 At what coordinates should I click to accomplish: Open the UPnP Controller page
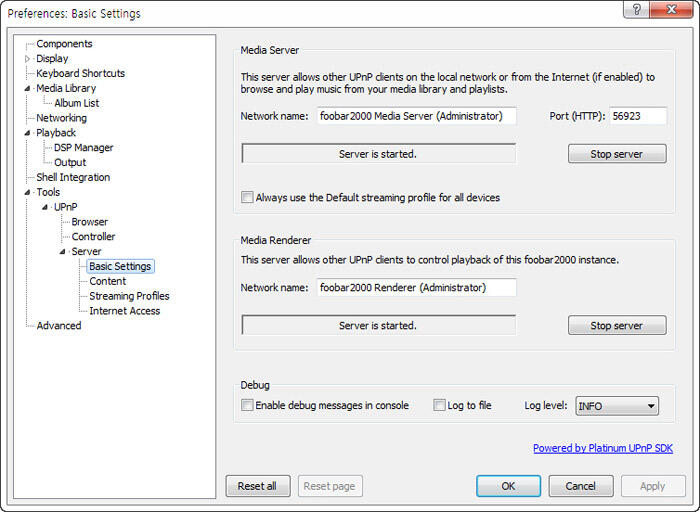pos(93,237)
